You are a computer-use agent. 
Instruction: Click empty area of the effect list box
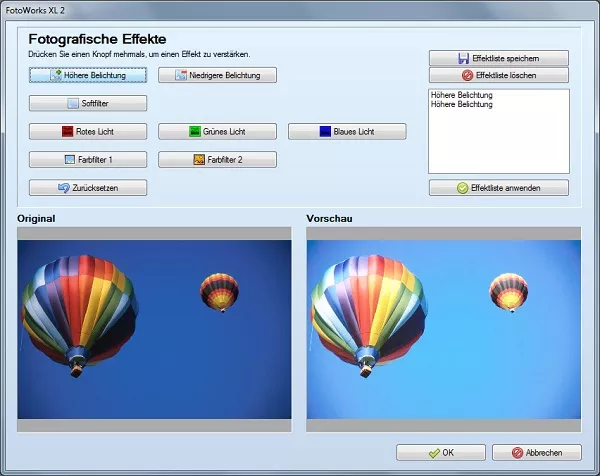(499, 143)
